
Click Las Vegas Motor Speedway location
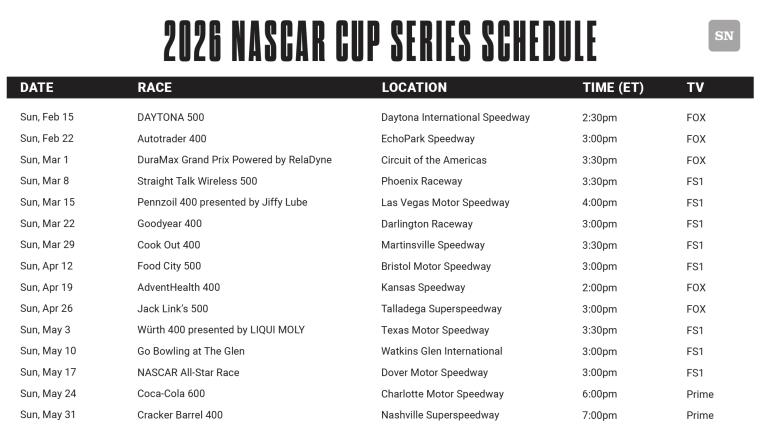pos(445,203)
